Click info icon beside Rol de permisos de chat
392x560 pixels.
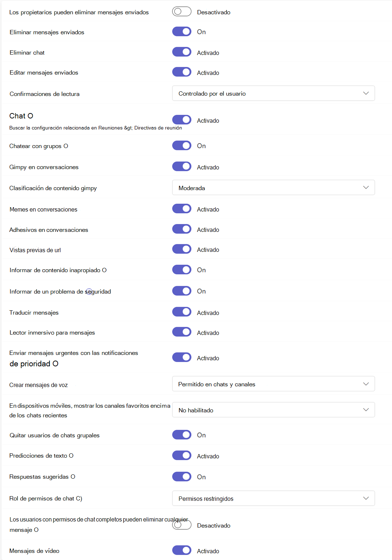79,498
